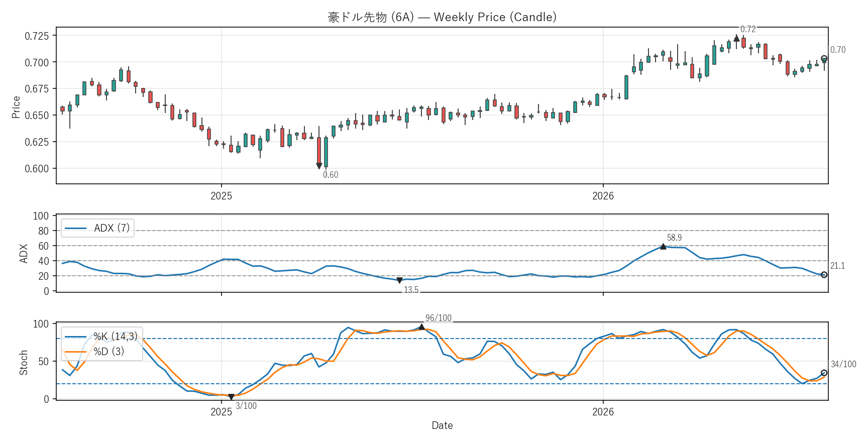
Task: Click the price high triangle marker near 0.72
Action: click(x=736, y=38)
